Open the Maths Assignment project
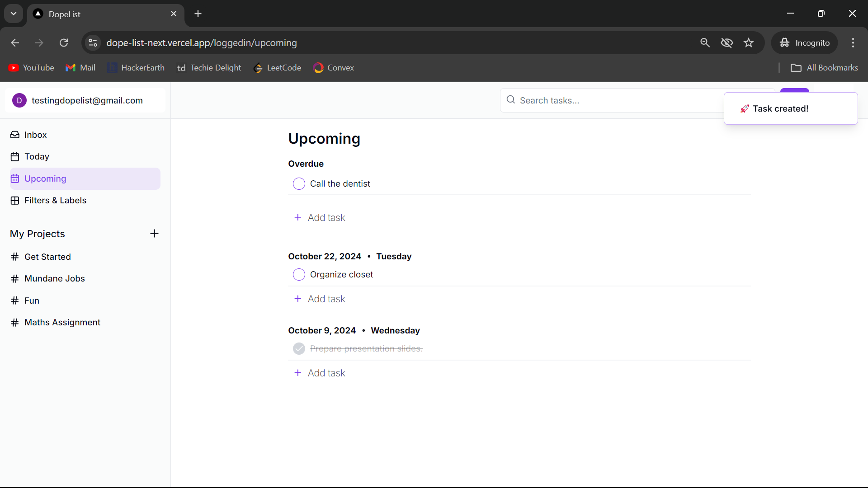The width and height of the screenshot is (868, 488). pos(62,322)
